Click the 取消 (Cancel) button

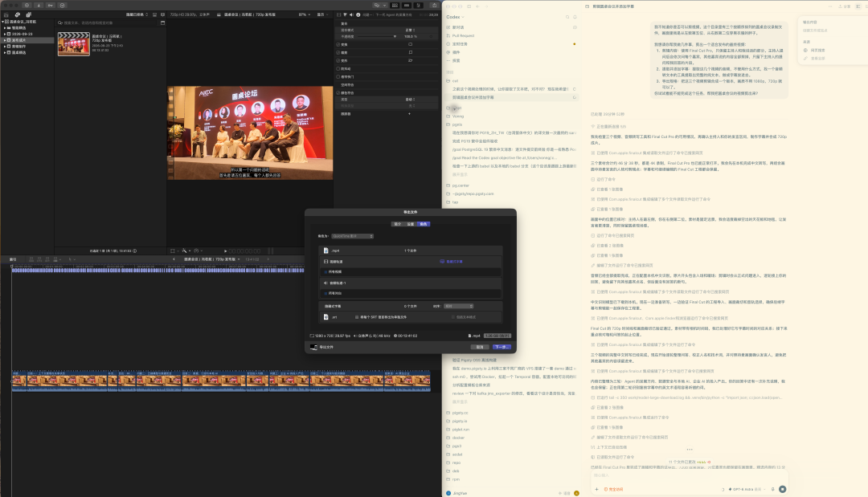point(480,347)
